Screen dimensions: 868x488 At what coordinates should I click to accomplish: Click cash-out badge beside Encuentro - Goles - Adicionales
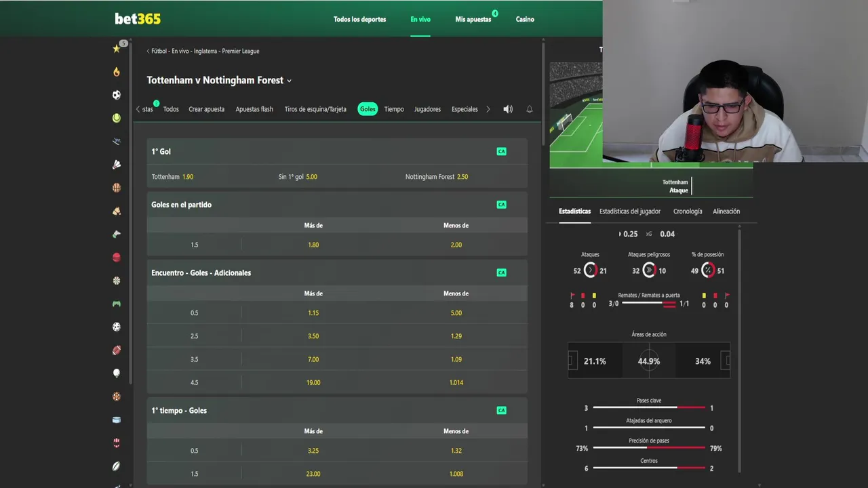point(501,272)
